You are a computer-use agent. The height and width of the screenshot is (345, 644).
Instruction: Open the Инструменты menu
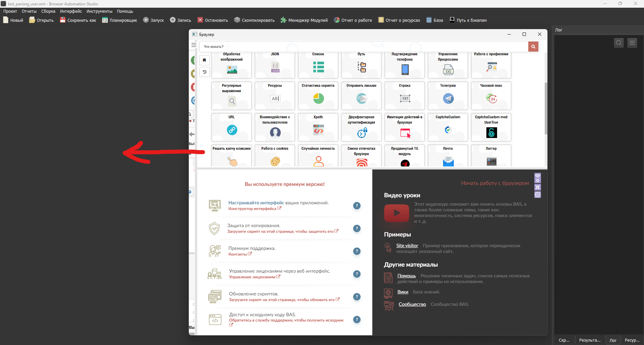tap(99, 11)
